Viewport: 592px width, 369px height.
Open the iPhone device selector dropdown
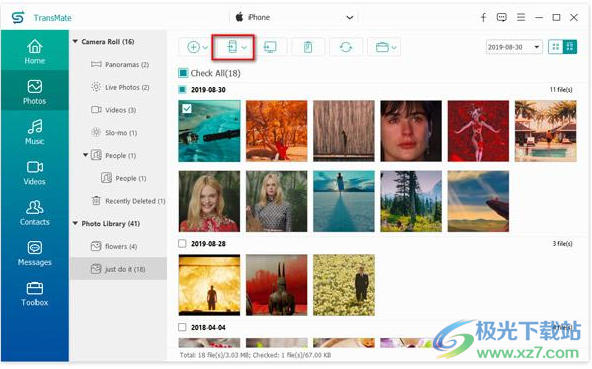(295, 17)
